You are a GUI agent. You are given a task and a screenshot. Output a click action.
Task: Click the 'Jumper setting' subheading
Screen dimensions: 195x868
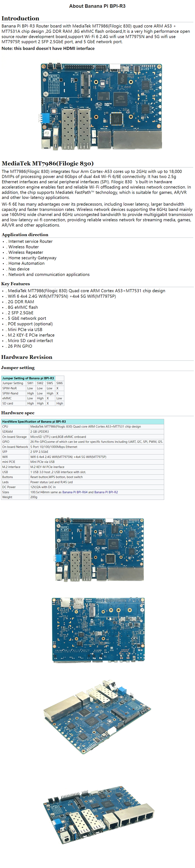[x=18, y=368]
